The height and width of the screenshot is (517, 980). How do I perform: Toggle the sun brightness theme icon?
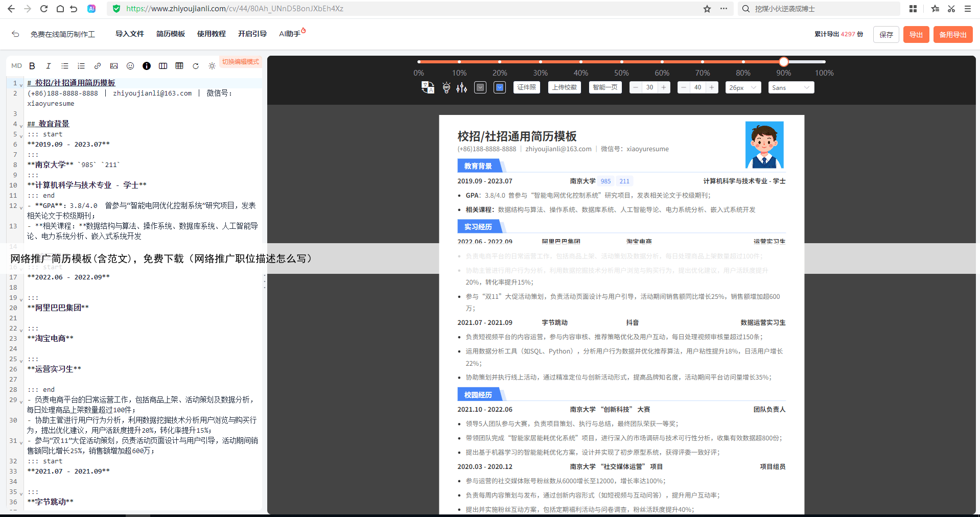point(212,66)
